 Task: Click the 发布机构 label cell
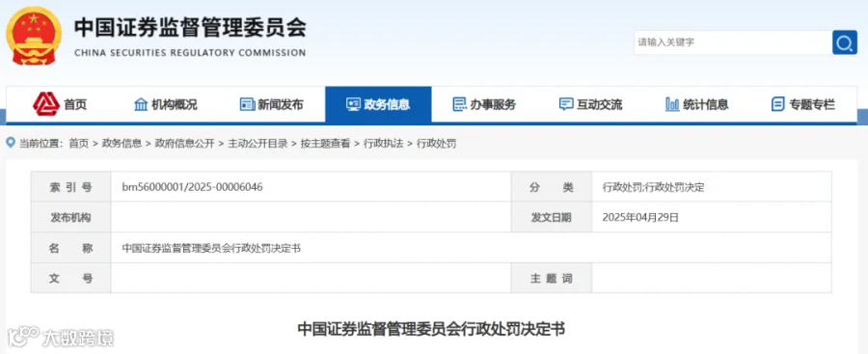(x=70, y=218)
